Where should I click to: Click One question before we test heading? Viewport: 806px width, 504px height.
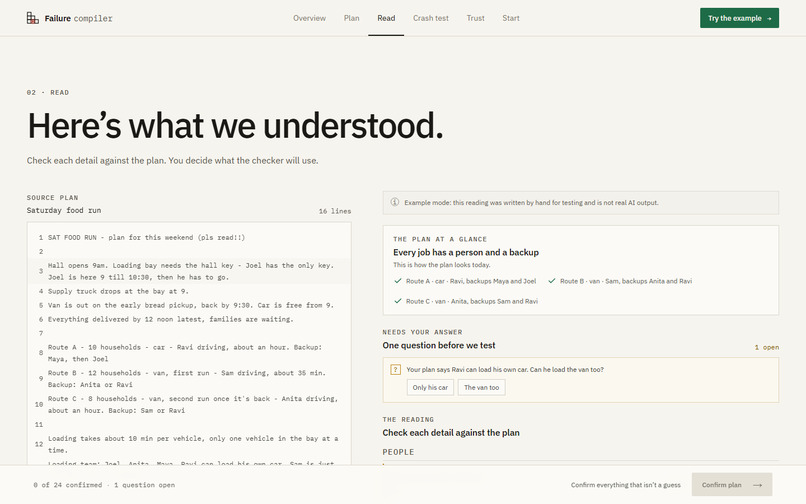pyautogui.click(x=439, y=345)
